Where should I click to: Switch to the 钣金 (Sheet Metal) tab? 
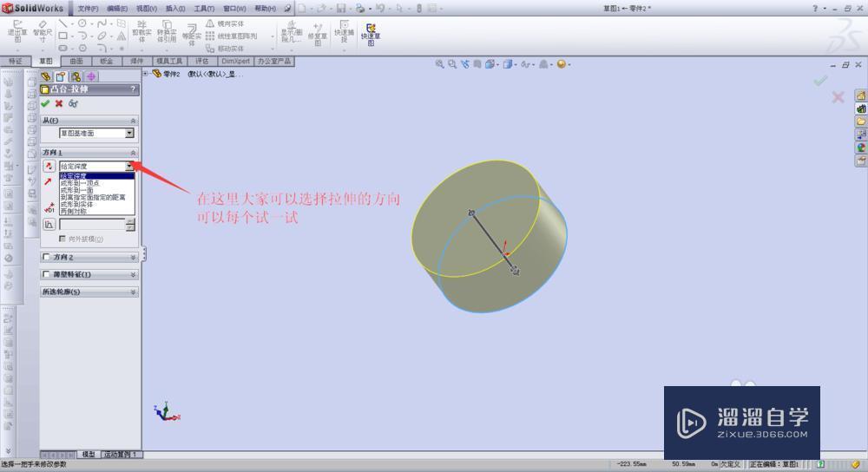click(x=107, y=61)
